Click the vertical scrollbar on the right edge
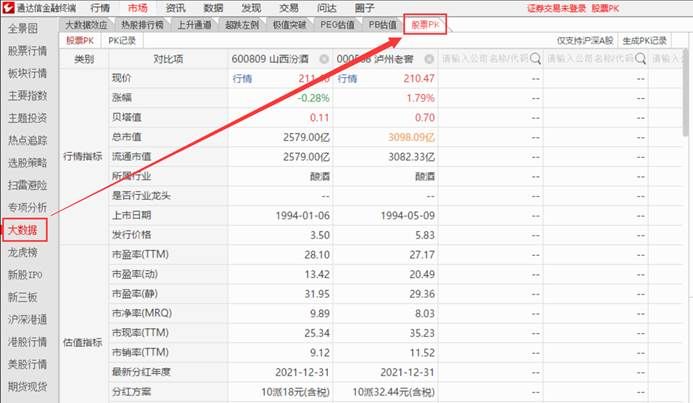693x403 pixels. 686,200
